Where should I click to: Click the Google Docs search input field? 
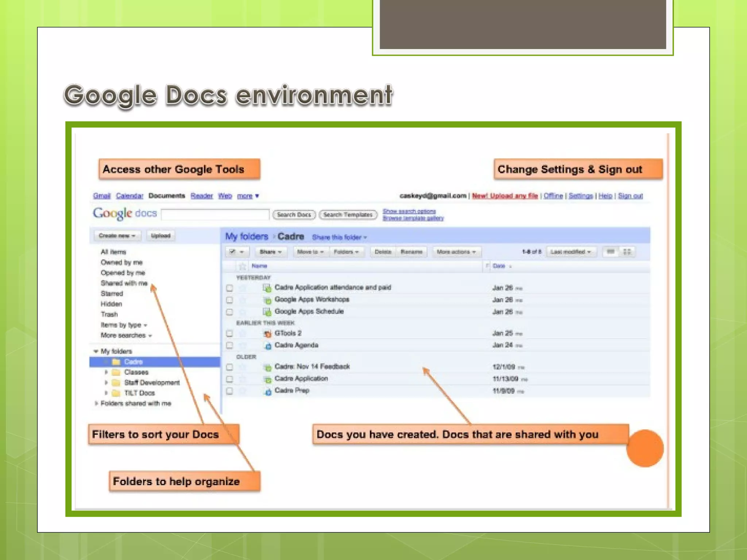(x=215, y=215)
